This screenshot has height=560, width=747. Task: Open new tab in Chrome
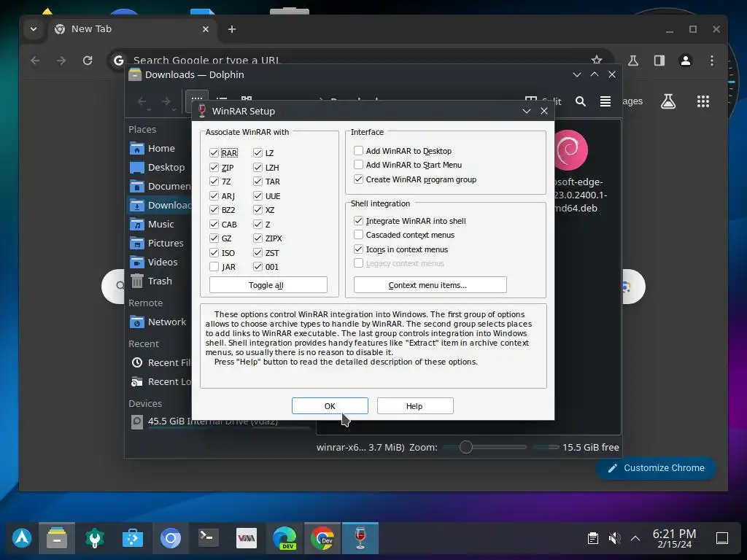[232, 29]
